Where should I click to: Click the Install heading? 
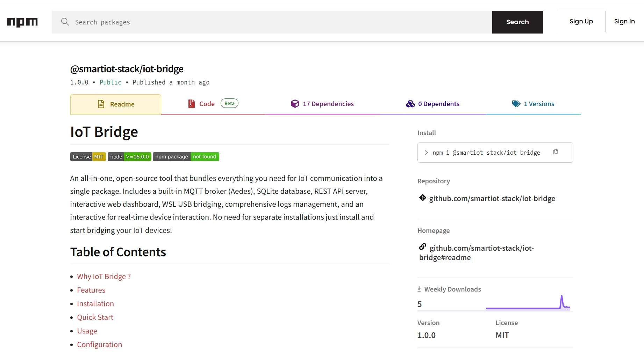[427, 133]
